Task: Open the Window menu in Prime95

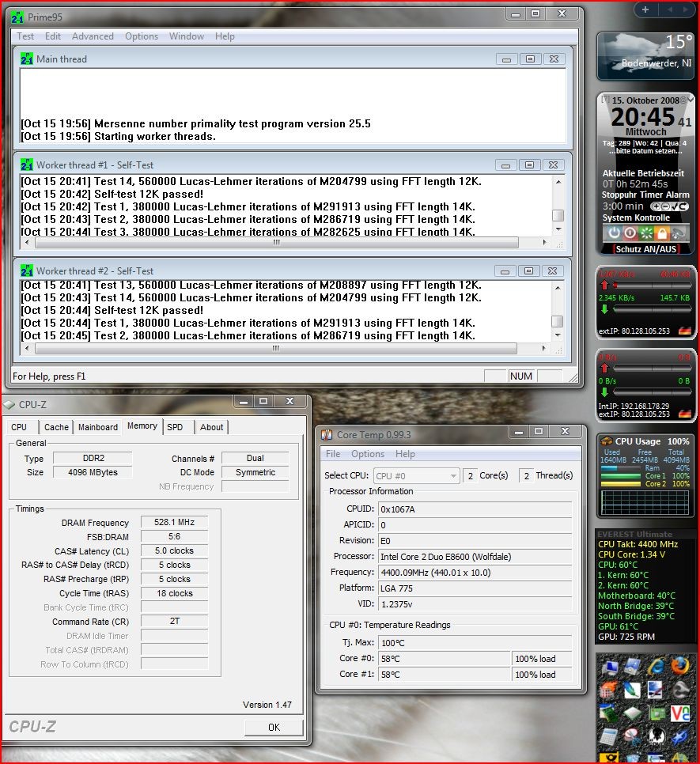Action: [x=187, y=36]
